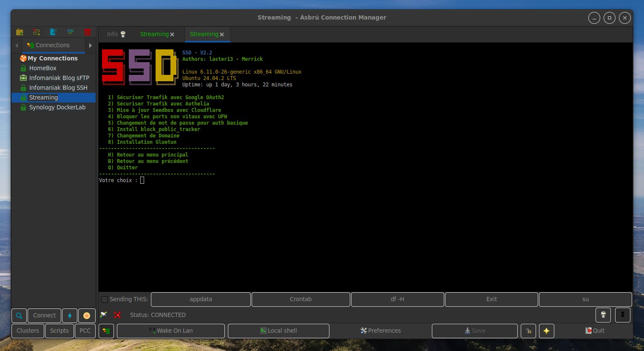Open Preferences
This screenshot has width=644, height=351.
click(x=380, y=331)
